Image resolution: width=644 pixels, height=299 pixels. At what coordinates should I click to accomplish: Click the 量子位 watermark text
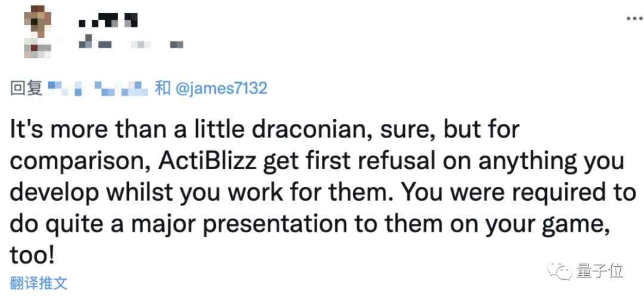(599, 272)
